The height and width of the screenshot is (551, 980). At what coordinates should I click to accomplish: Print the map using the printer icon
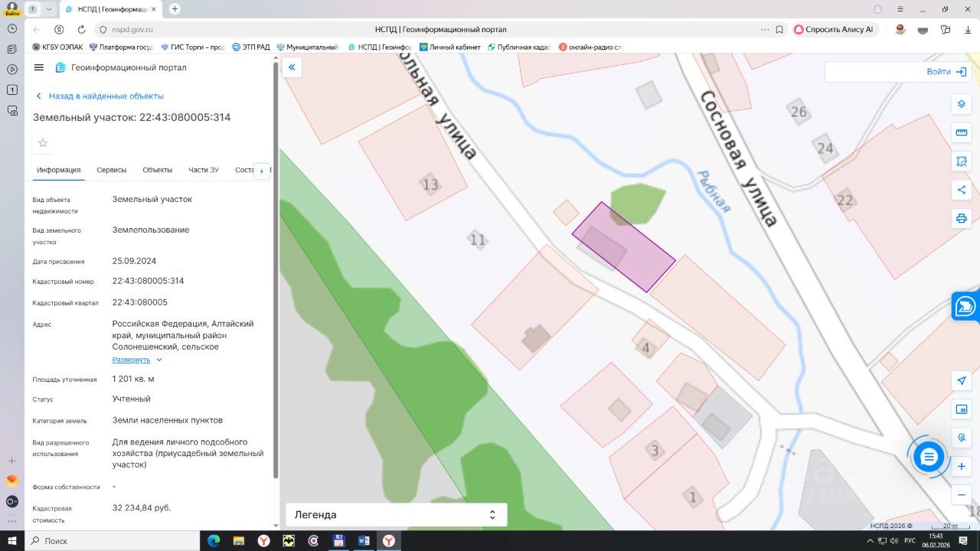962,218
